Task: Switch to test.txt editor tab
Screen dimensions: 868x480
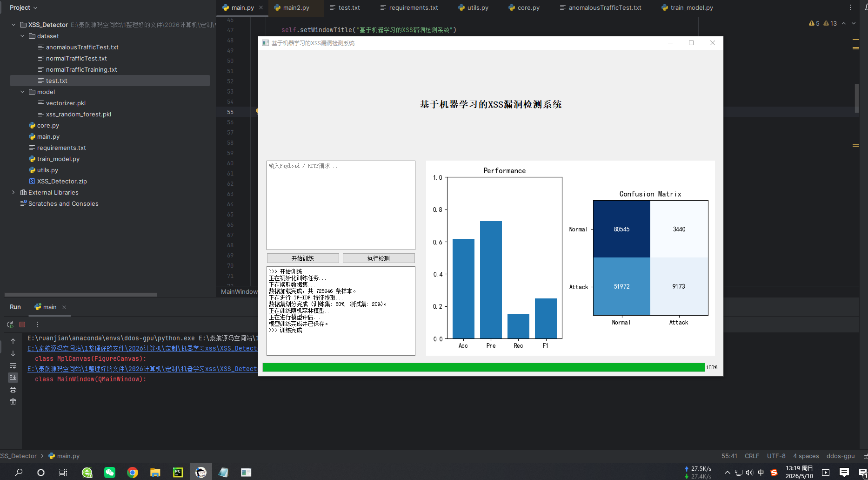Action: tap(345, 7)
